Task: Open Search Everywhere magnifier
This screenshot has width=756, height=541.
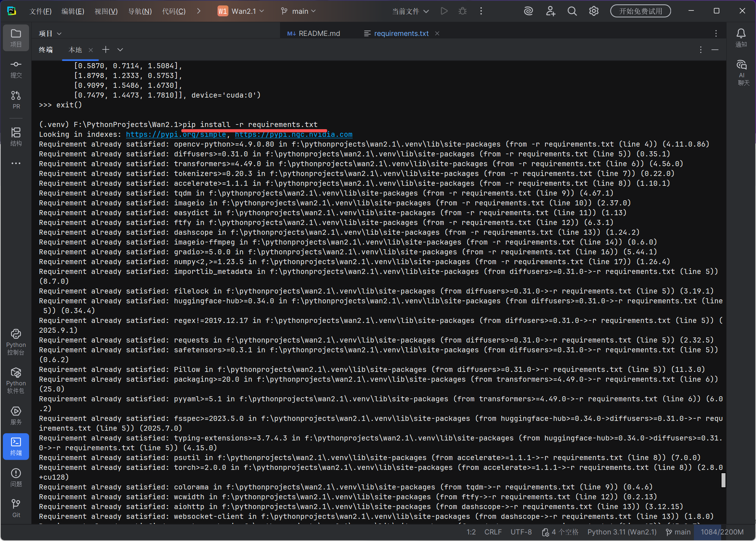Action: coord(572,11)
